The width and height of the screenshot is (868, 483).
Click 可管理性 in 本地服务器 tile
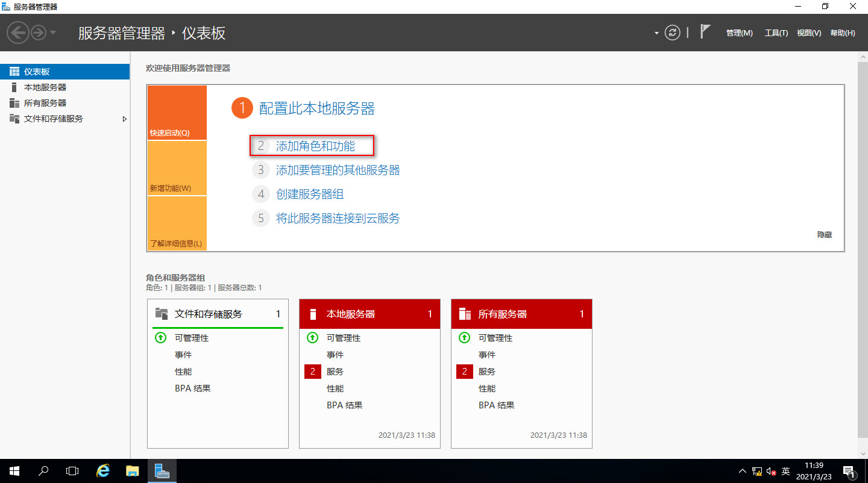tap(344, 338)
